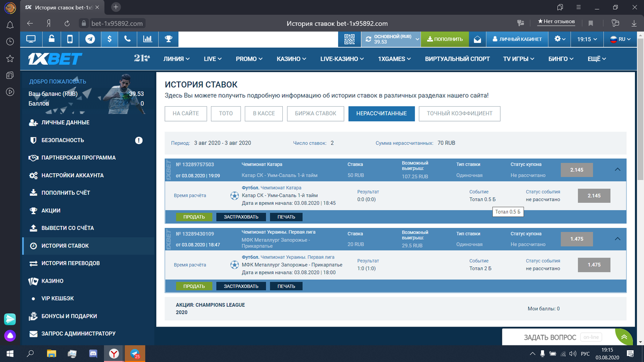The width and height of the screenshot is (644, 362).
Task: Refresh the main RUB balance 39.53
Action: coord(368,39)
